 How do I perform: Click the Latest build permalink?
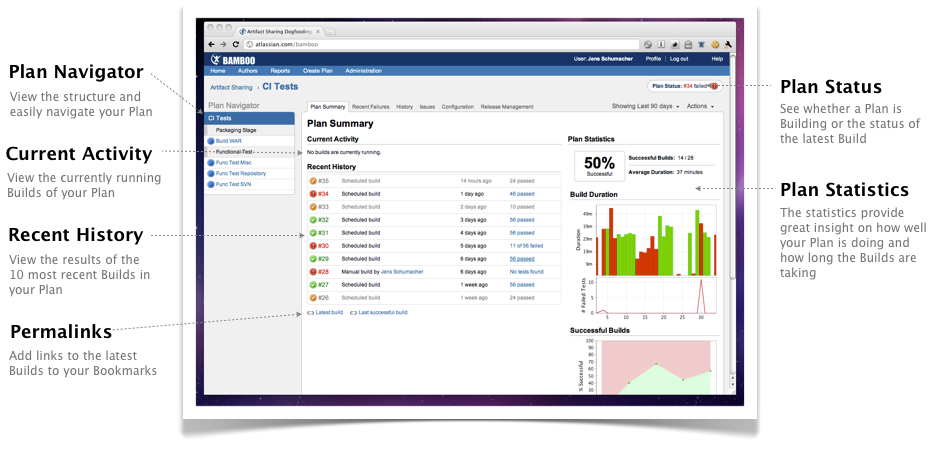coord(329,312)
